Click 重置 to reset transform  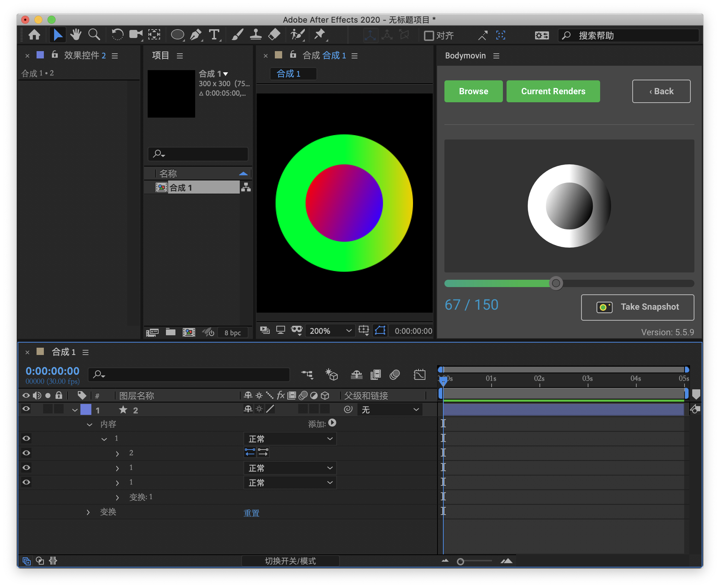point(251,513)
